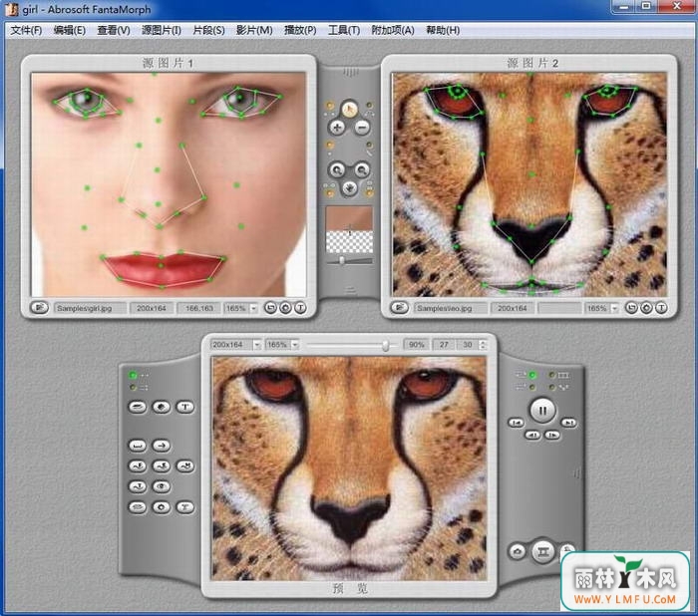Click the layers icon button in left preview panel
Viewport: 698px width, 616px height.
(162, 407)
